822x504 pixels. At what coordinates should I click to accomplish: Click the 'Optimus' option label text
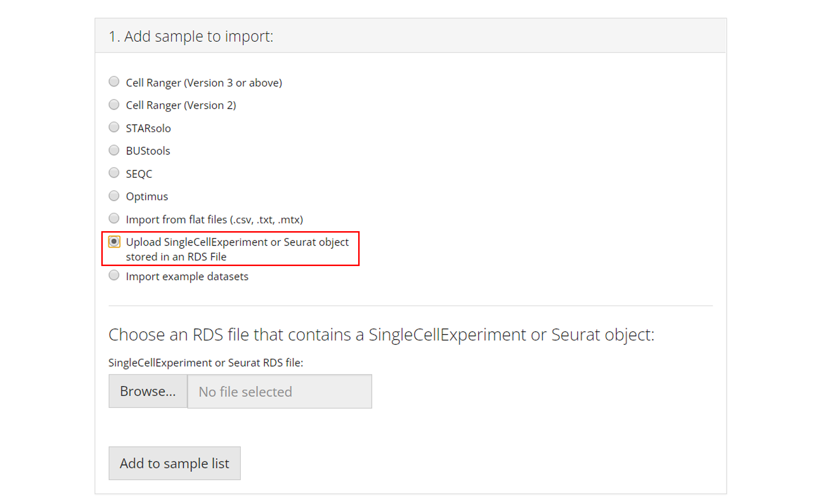147,197
